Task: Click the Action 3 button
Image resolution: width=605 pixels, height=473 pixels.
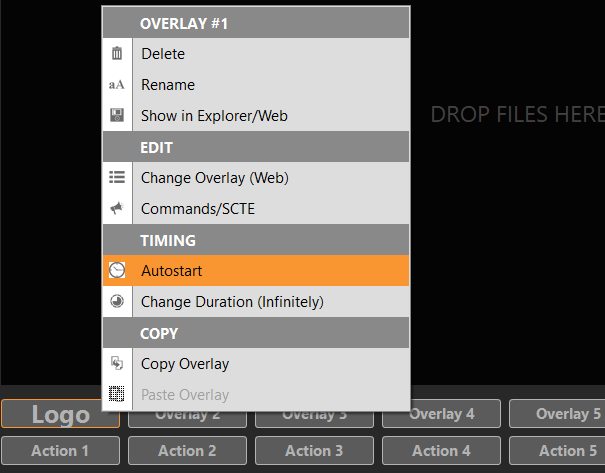Action: coord(314,451)
